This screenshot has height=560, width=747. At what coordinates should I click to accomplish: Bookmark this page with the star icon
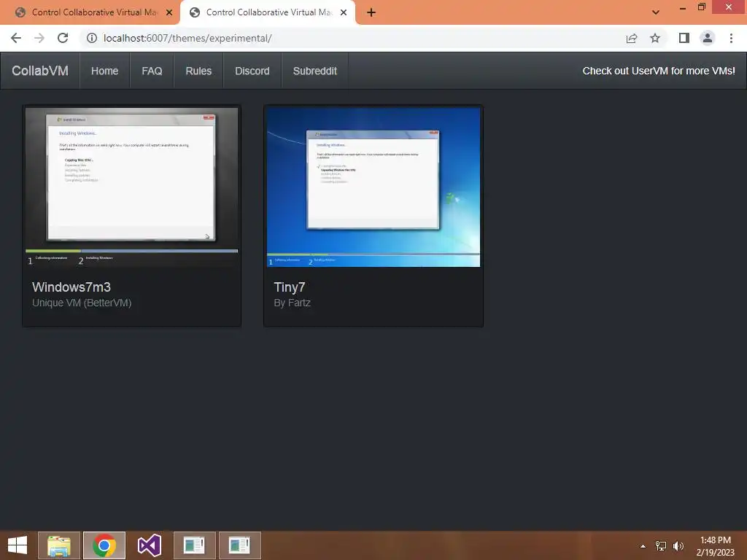[x=655, y=38]
